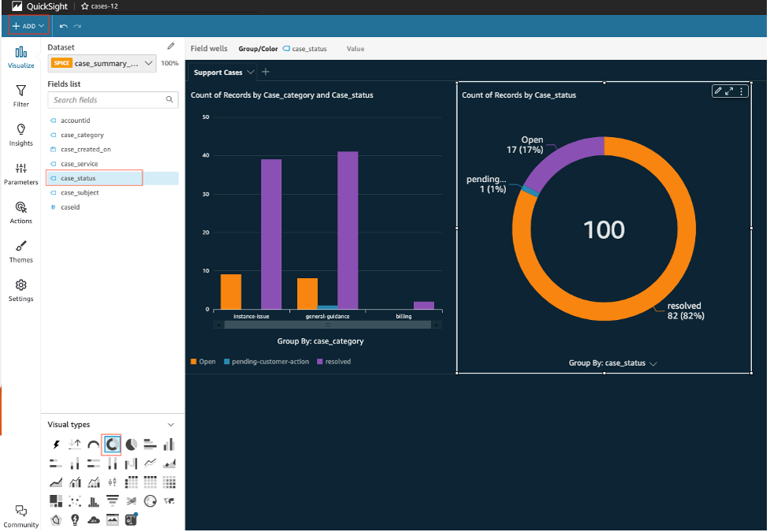Format the donut visual with pencil icon
This screenshot has height=532, width=770.
click(718, 91)
